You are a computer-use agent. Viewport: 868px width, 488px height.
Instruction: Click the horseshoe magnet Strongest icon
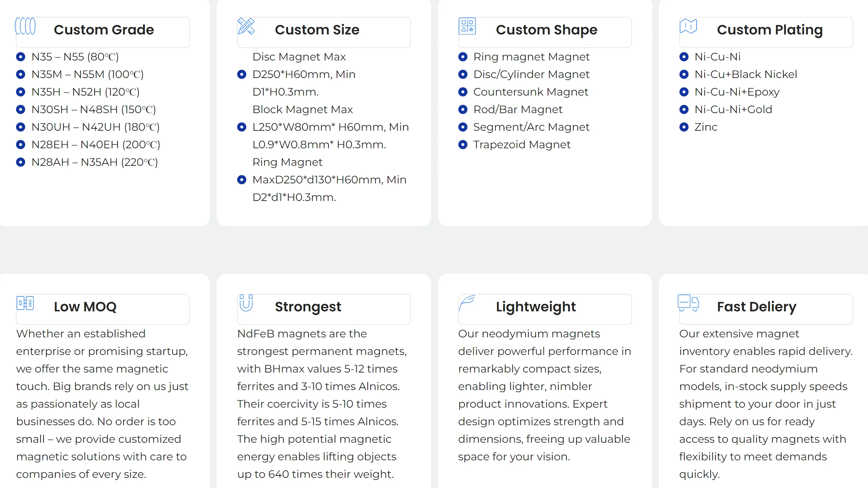246,303
